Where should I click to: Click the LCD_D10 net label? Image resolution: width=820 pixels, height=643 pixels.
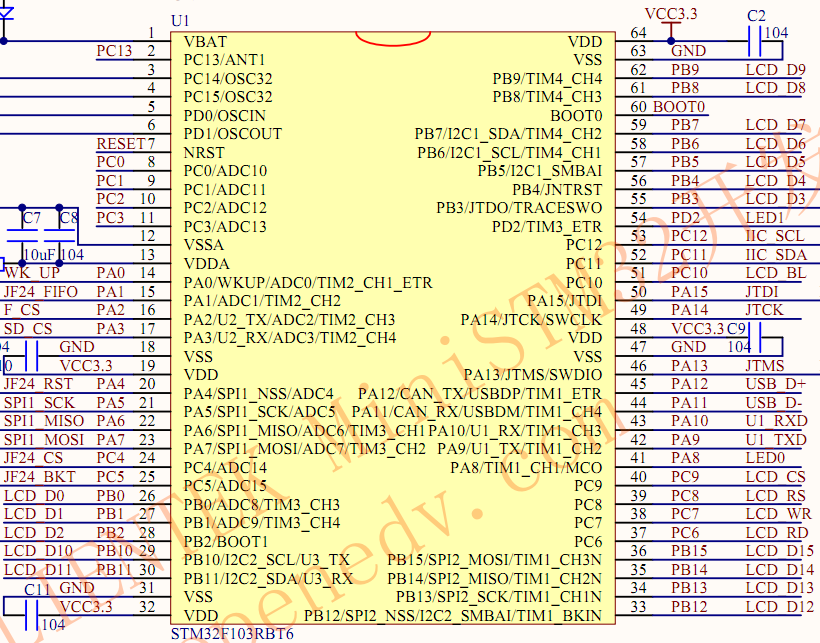[38, 551]
